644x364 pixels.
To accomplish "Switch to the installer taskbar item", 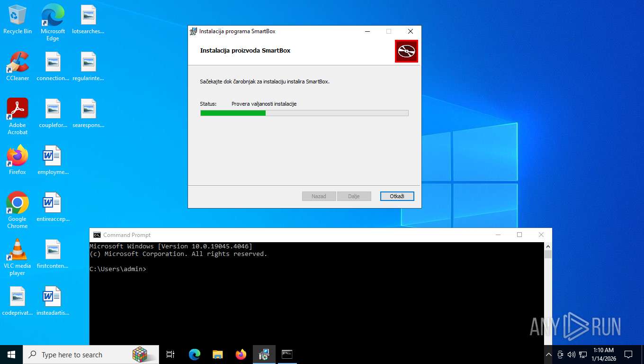I will [264, 355].
